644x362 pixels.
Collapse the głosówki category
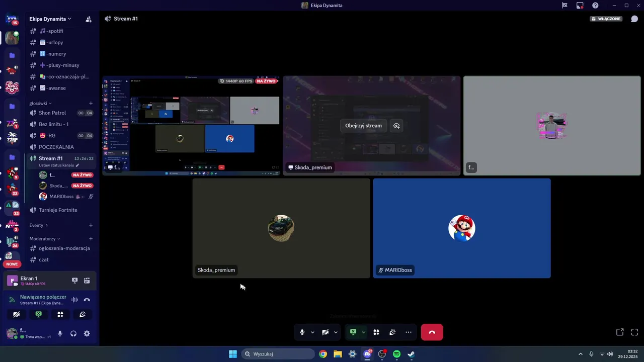pyautogui.click(x=40, y=103)
